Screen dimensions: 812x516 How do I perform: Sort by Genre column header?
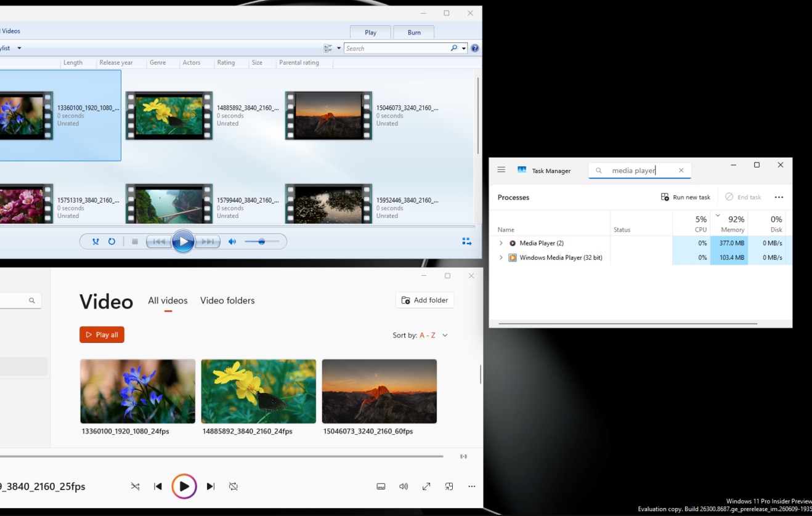(x=158, y=62)
